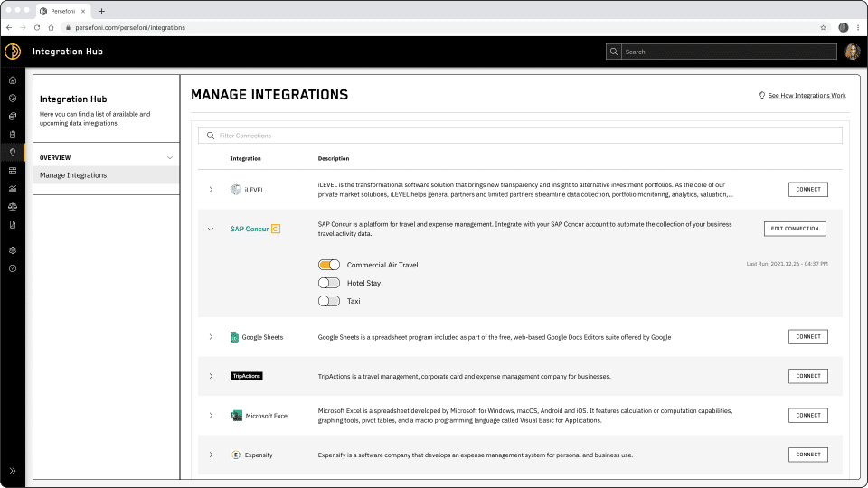Connect the Google Sheets integration

pyautogui.click(x=808, y=336)
